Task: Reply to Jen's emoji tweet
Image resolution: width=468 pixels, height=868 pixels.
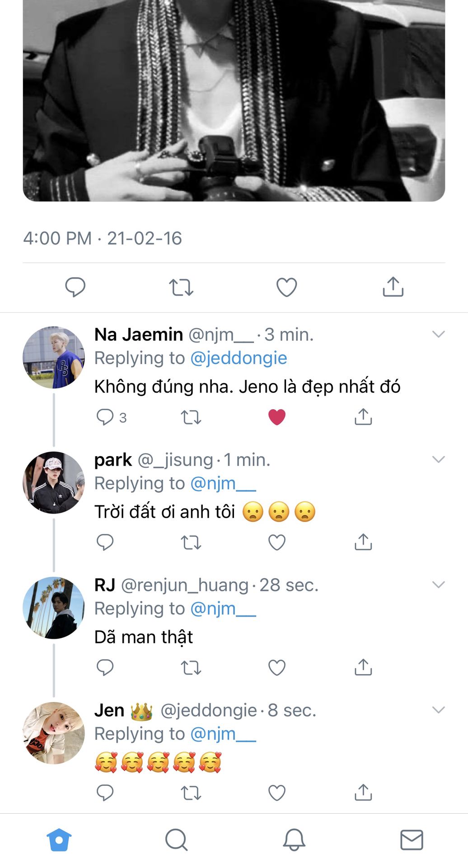Action: [105, 793]
